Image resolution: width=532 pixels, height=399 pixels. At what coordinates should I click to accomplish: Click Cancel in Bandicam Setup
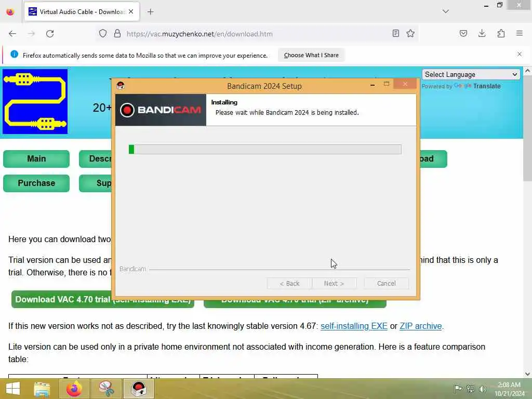click(x=386, y=283)
